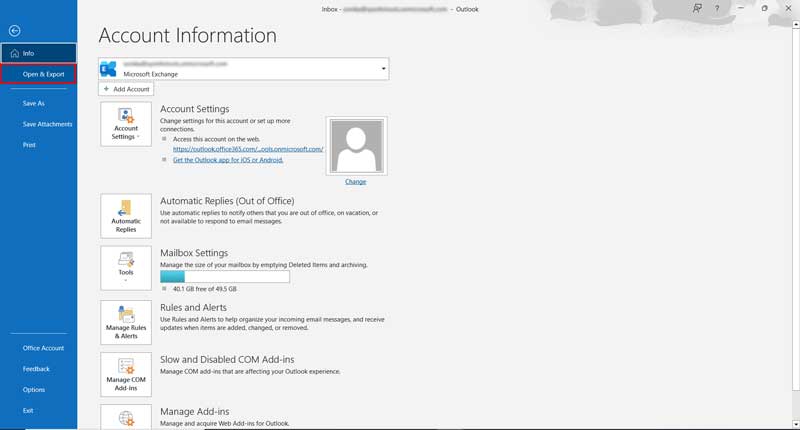800x430 pixels.
Task: Restore down the Outlook window
Action: coord(764,9)
